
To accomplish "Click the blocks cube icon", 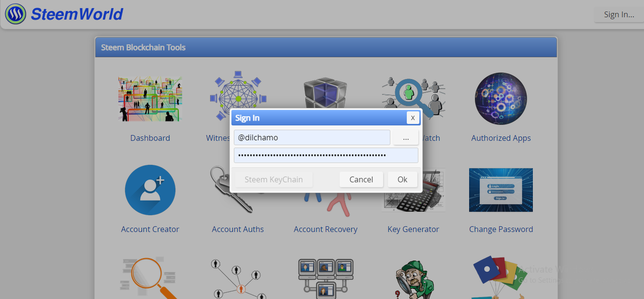I will pyautogui.click(x=325, y=93).
